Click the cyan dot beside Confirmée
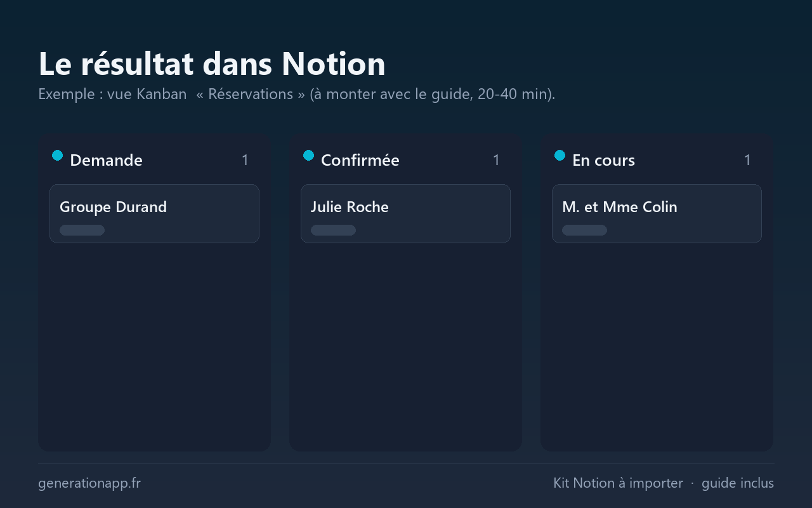 tap(308, 155)
